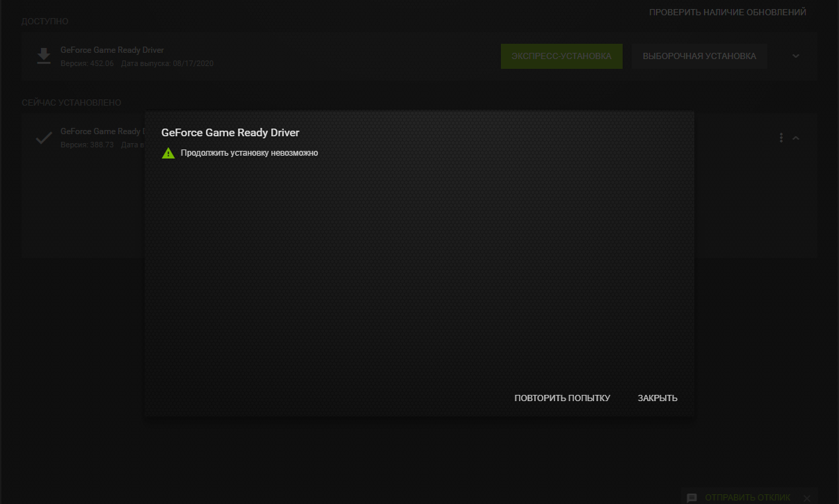Click the Повторить попытку button
Viewport: 839px width, 504px height.
pos(562,398)
